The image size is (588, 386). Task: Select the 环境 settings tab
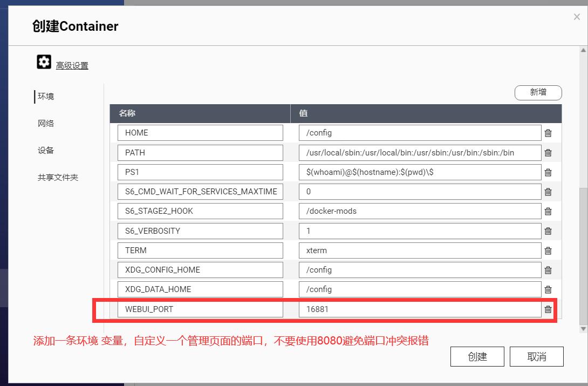tap(44, 96)
